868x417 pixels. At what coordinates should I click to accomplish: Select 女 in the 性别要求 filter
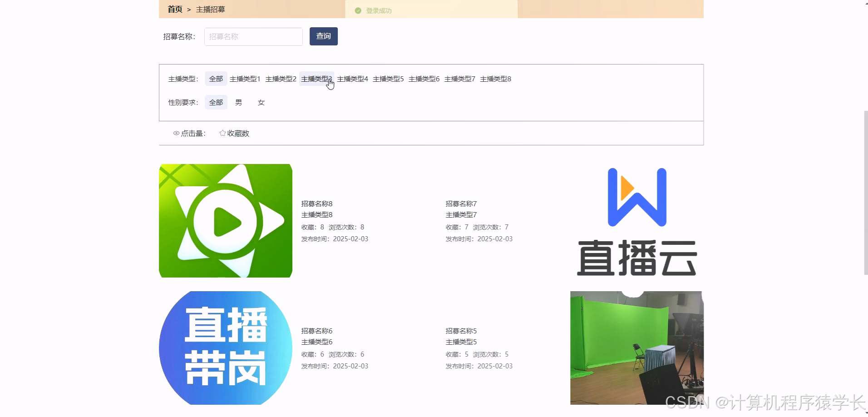(x=261, y=102)
